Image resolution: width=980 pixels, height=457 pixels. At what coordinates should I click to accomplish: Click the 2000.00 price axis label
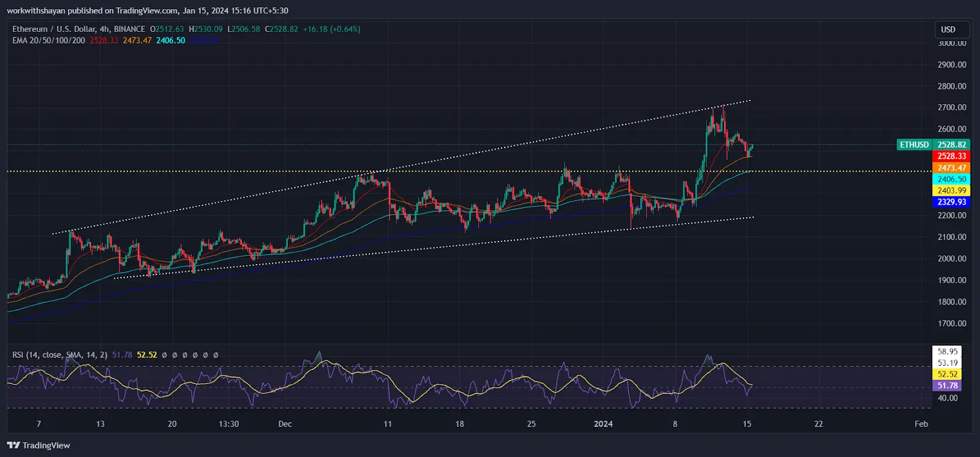[x=952, y=259]
